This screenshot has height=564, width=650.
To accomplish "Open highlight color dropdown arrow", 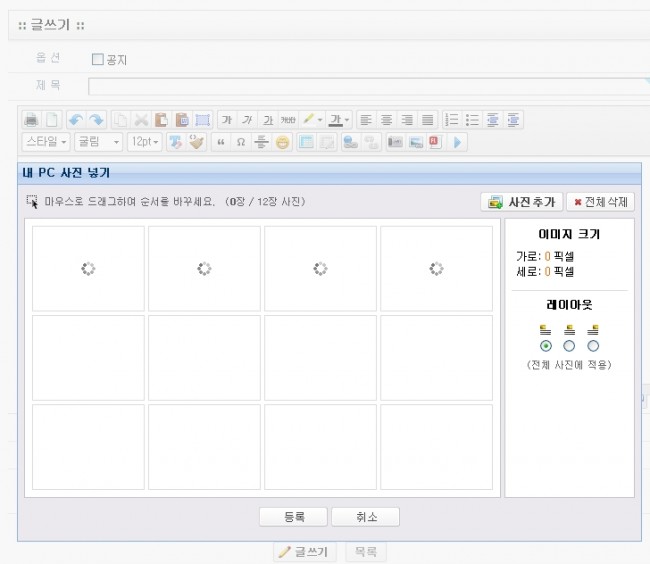I will pyautogui.click(x=320, y=120).
